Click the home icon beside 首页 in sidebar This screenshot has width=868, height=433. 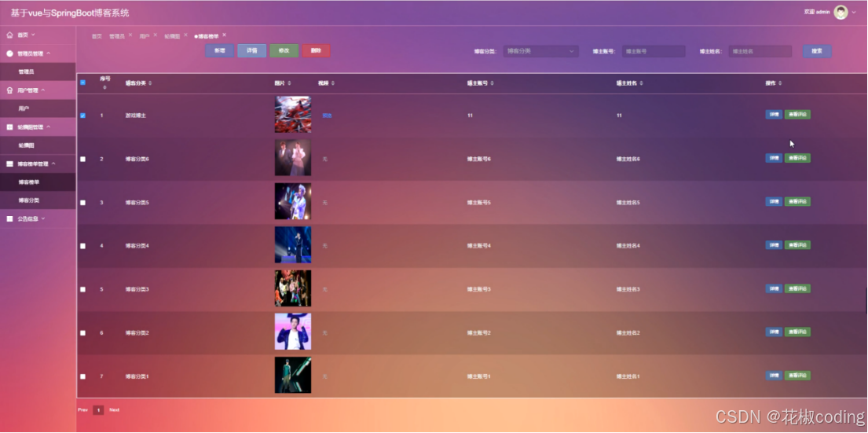[x=9, y=35]
